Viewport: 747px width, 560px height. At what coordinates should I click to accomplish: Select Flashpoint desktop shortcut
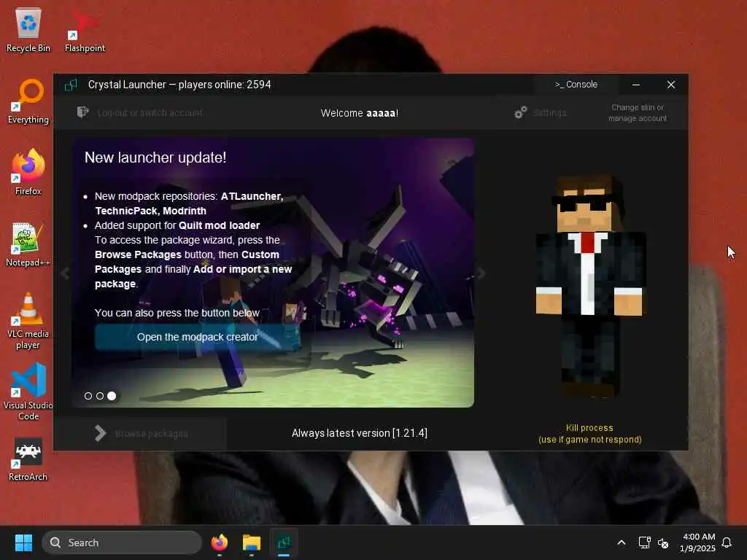(85, 31)
